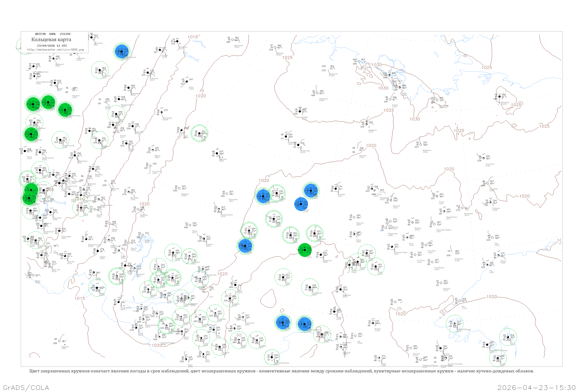Click the QEEE98 UAOL 231200 header code

click(x=53, y=34)
